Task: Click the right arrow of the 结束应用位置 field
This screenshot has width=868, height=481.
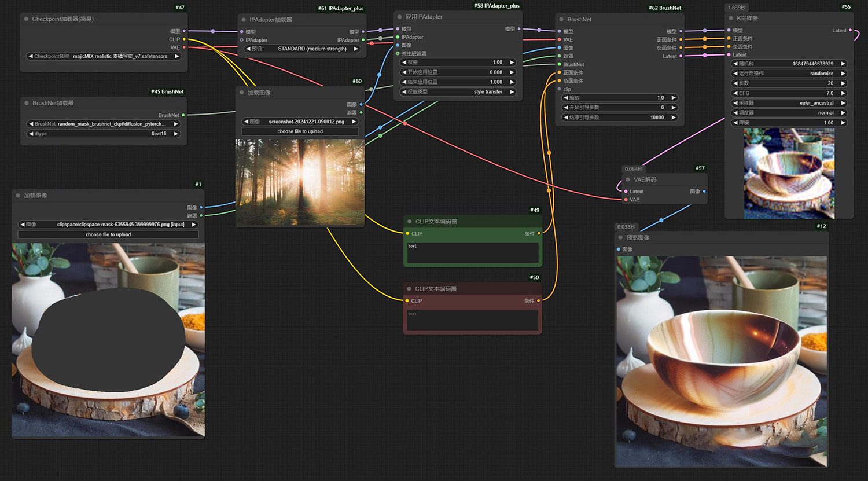Action: pos(512,82)
